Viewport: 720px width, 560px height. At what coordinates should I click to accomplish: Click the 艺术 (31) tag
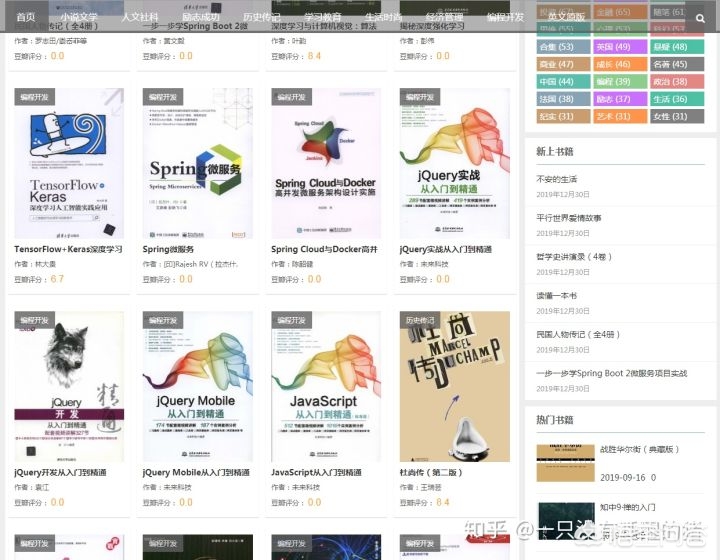(x=620, y=117)
